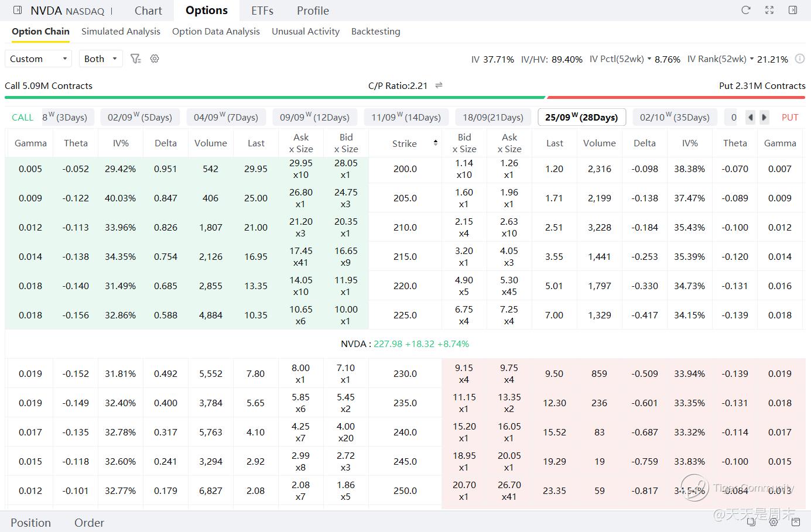Switch to the Unusual Activity tab
811x532 pixels.
click(306, 32)
